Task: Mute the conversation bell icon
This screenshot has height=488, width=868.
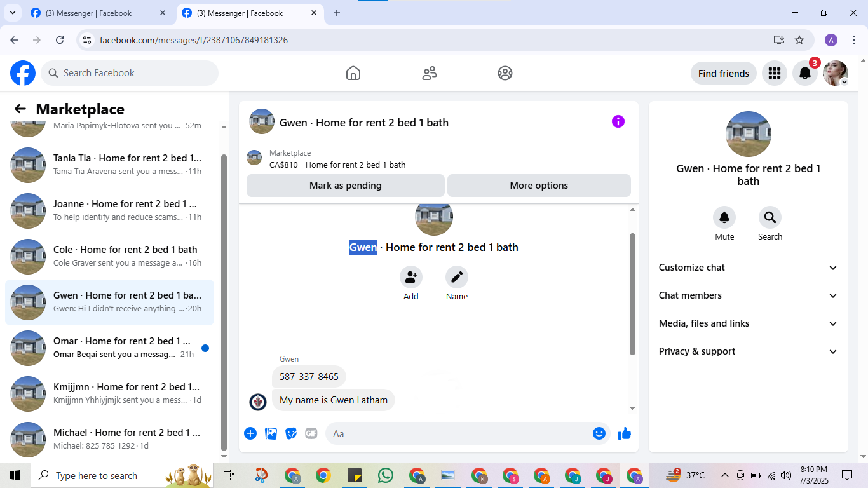Action: tap(724, 218)
